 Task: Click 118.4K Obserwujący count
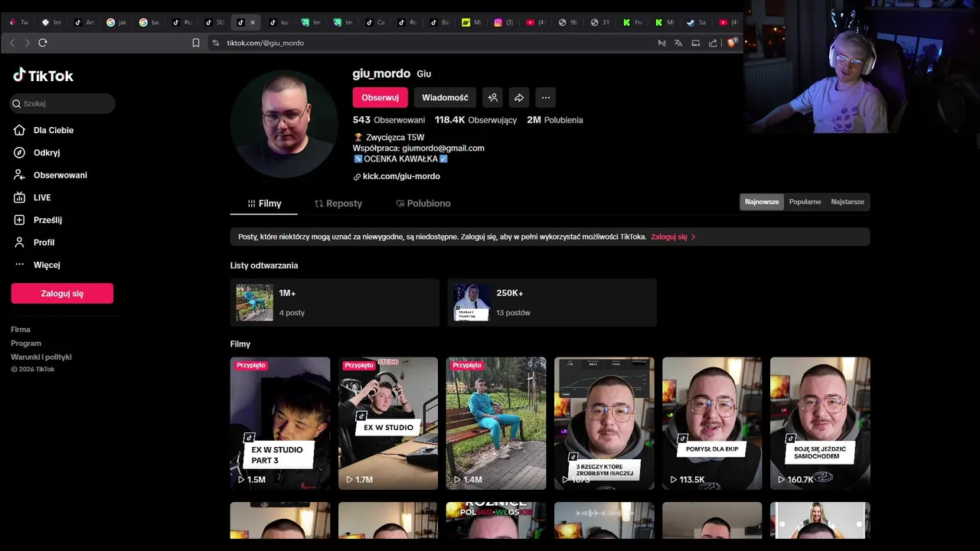(x=475, y=120)
